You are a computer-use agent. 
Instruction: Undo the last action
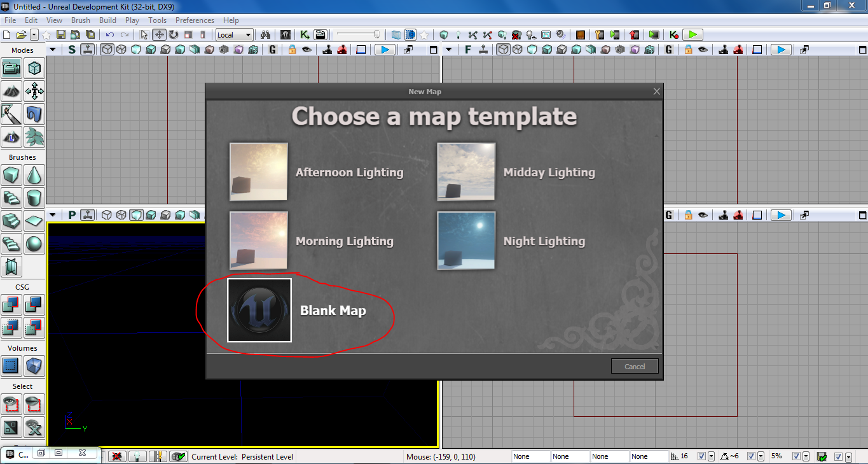point(110,35)
